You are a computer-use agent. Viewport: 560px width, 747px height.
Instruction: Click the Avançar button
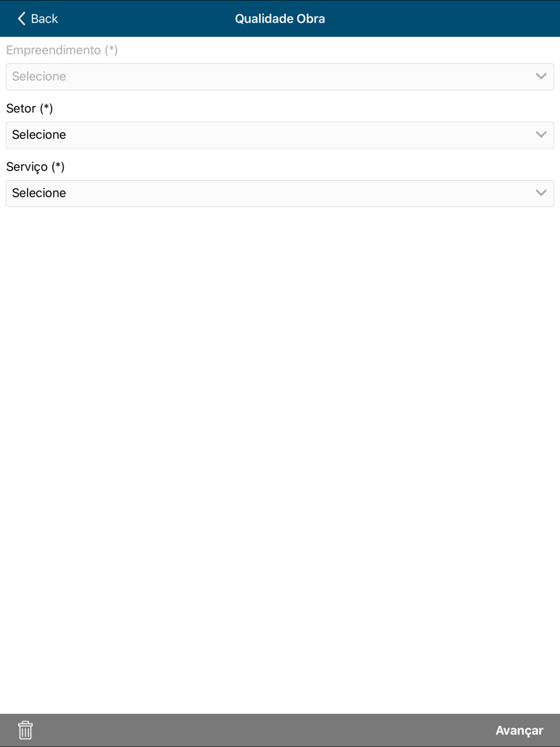(x=519, y=730)
